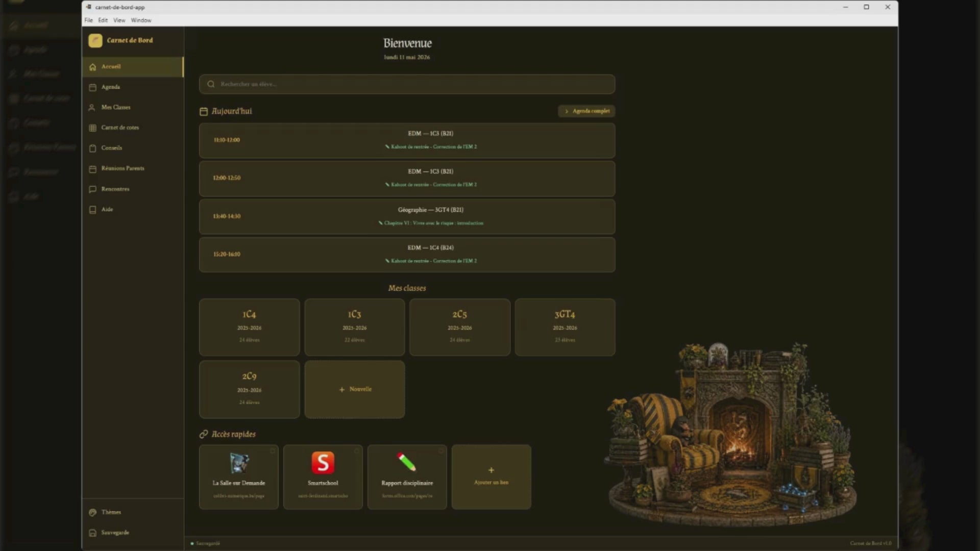Go to Accueil via the home icon
980x551 pixels.
92,67
